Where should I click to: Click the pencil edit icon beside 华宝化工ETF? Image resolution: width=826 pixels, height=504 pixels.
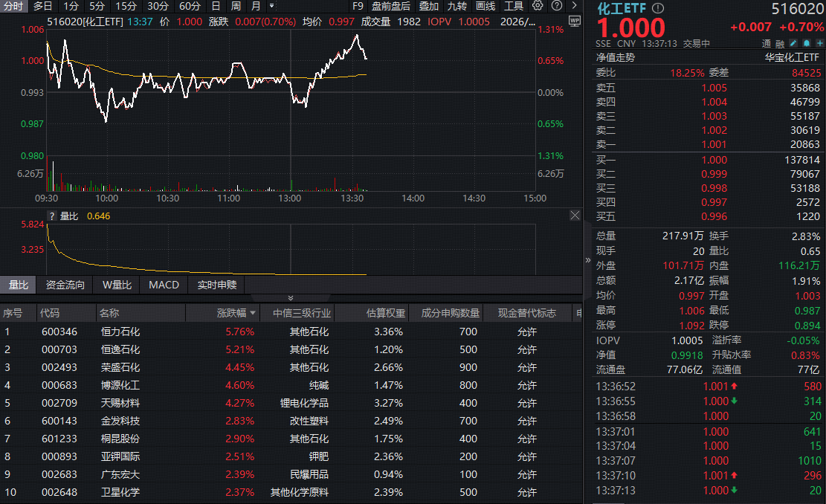[x=793, y=43]
